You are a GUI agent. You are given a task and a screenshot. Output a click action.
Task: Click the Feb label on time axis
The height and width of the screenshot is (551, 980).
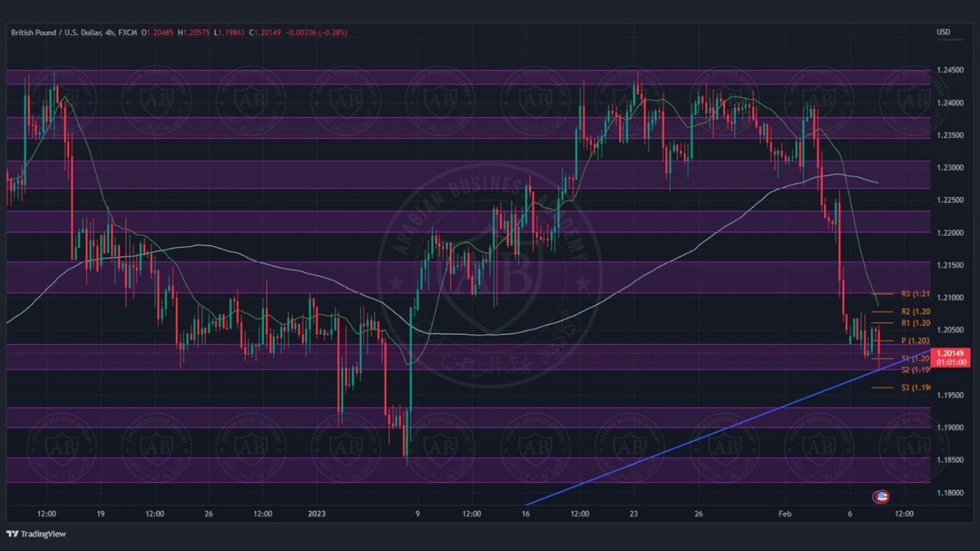(785, 514)
